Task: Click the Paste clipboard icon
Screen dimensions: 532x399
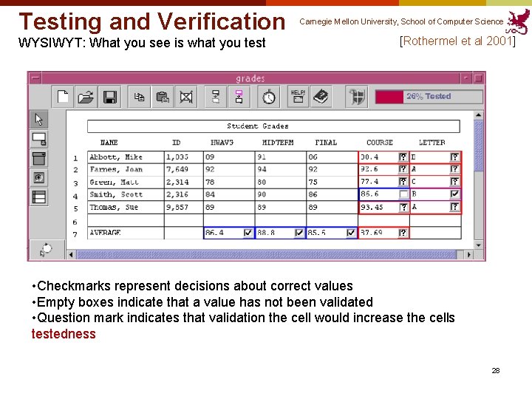Action: pos(163,97)
